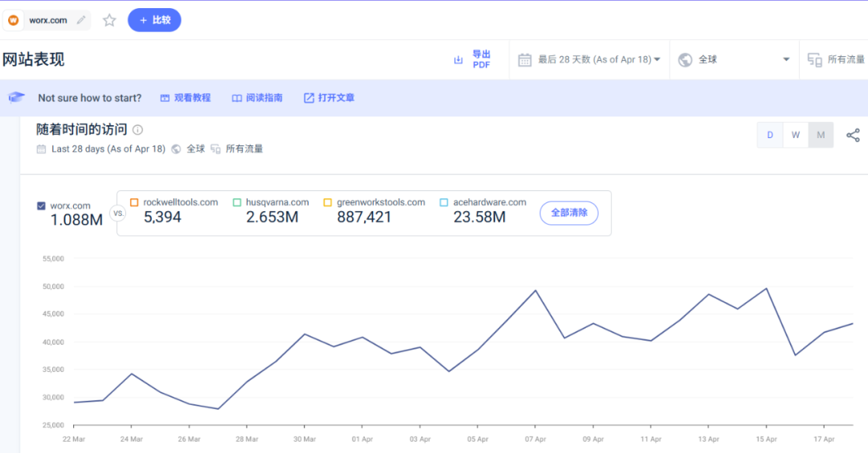Edit the worx.com domain via pencil icon

point(81,20)
